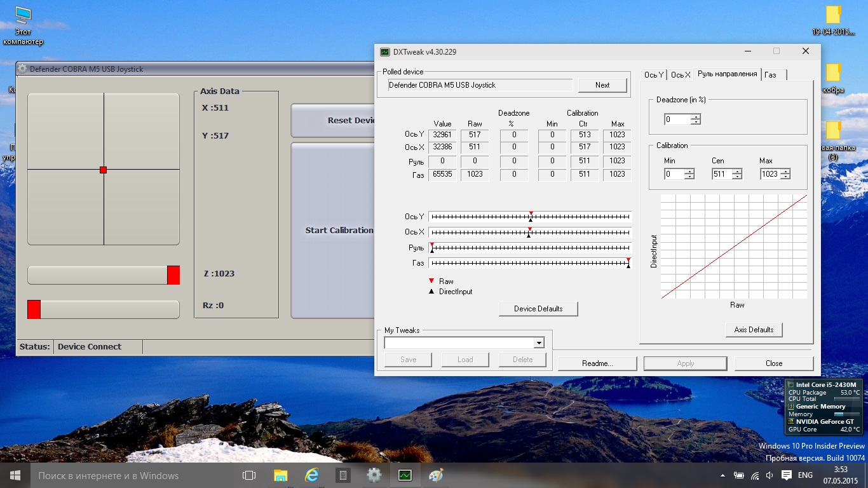Launch File Explorer from the taskbar

pos(280,475)
